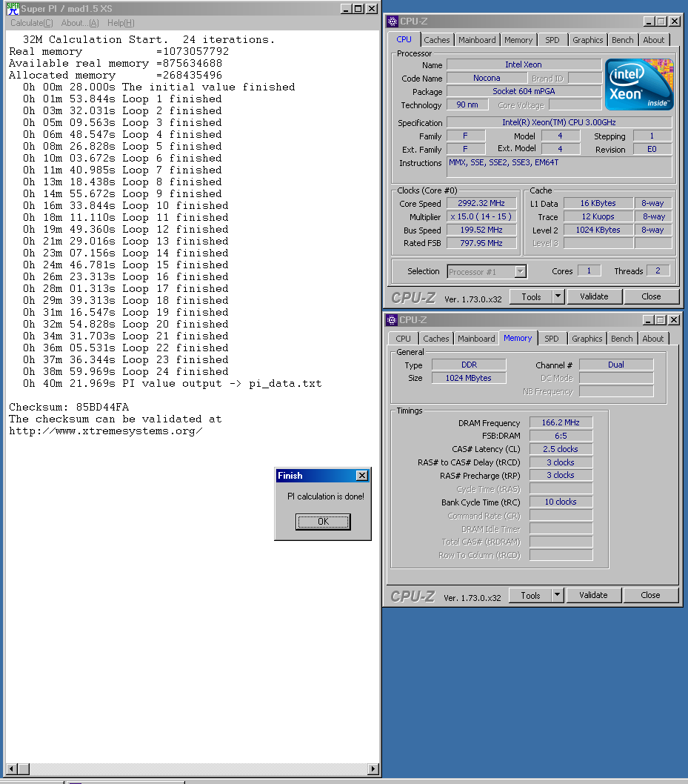Switch to CPU tab in lower CPU-Z window

click(x=403, y=339)
